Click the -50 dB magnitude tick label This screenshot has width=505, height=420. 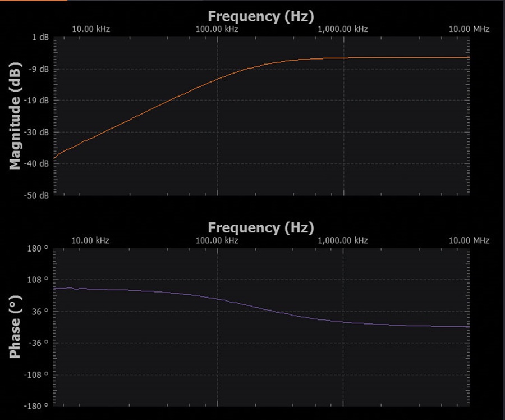36,195
